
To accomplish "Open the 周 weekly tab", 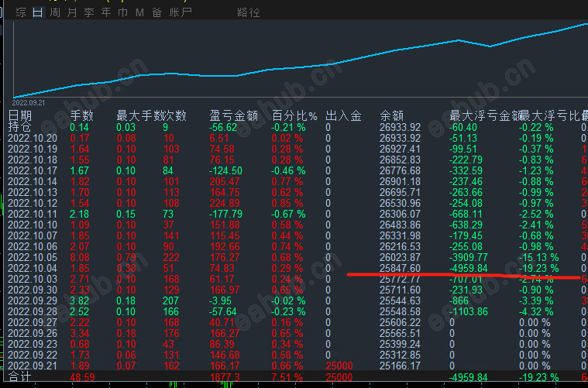I will pyautogui.click(x=55, y=12).
